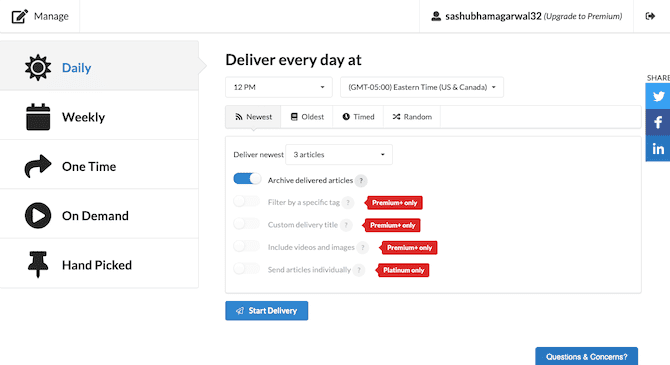Click the One Time share arrow icon
The image size is (670, 365).
(38, 166)
